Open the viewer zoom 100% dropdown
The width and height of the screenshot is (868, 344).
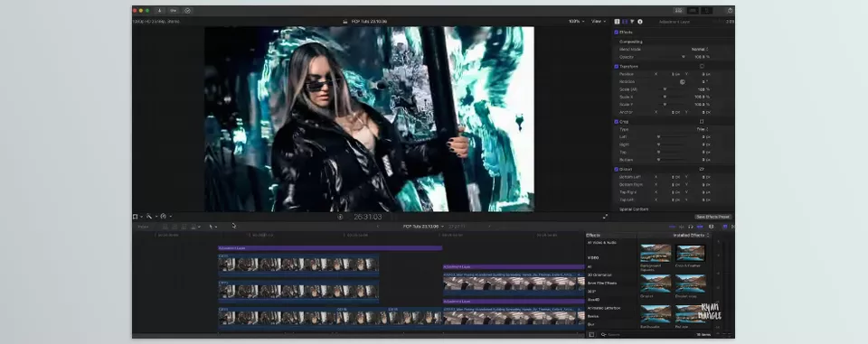576,22
